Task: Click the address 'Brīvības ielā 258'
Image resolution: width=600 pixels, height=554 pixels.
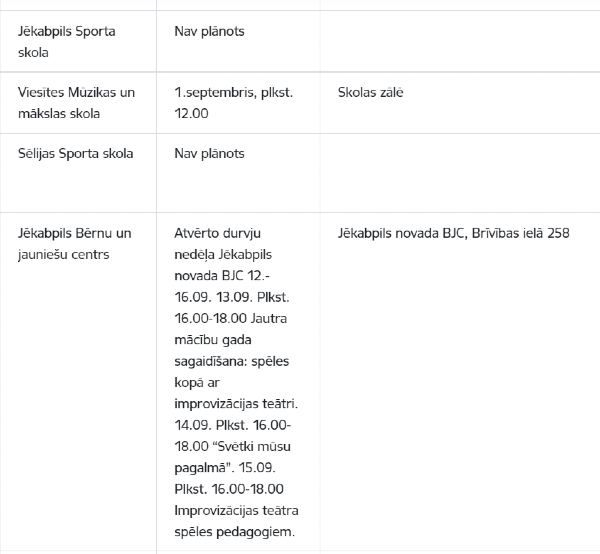Action: click(520, 233)
